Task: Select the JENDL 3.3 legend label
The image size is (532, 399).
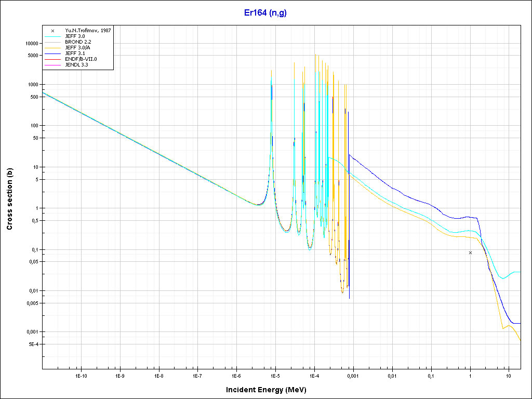Action: pyautogui.click(x=76, y=65)
